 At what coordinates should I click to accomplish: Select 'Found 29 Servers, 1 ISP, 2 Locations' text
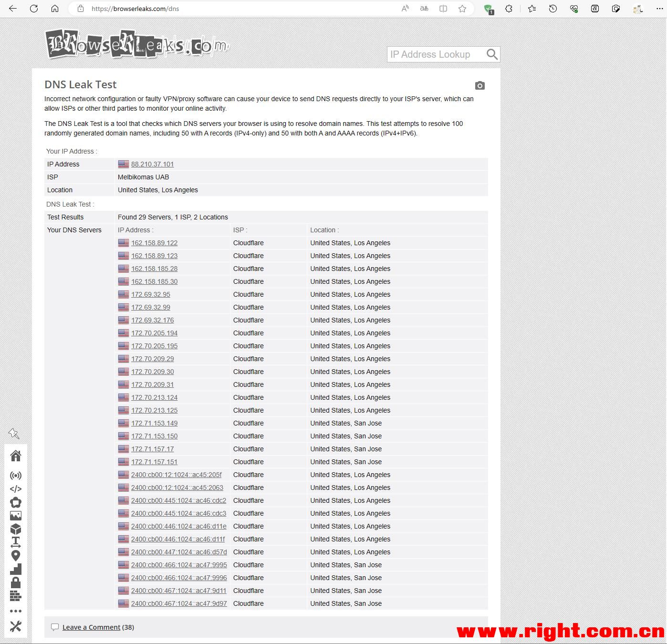click(173, 217)
